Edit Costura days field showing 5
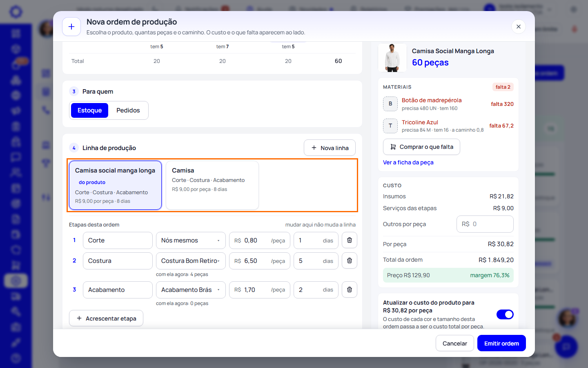The width and height of the screenshot is (588, 368). pos(316,261)
